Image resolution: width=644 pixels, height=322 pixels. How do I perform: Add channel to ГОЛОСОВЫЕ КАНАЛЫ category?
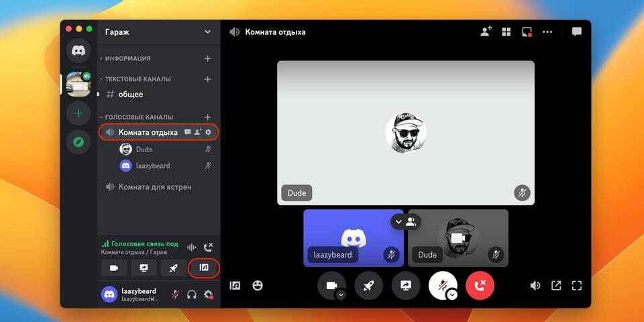pos(207,117)
